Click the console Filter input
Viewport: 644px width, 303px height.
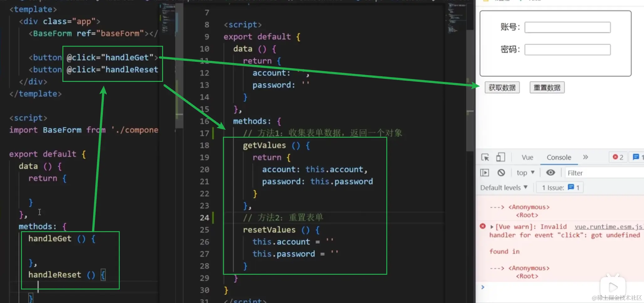(604, 173)
